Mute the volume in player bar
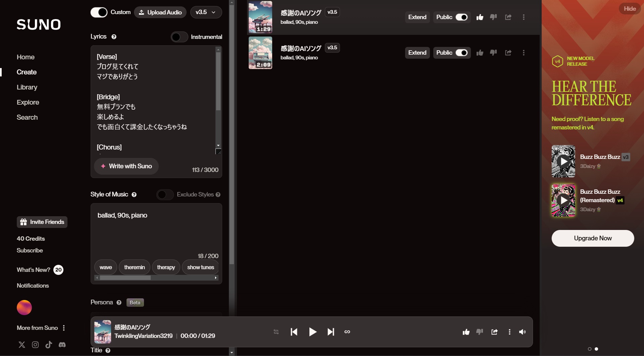 pyautogui.click(x=523, y=332)
